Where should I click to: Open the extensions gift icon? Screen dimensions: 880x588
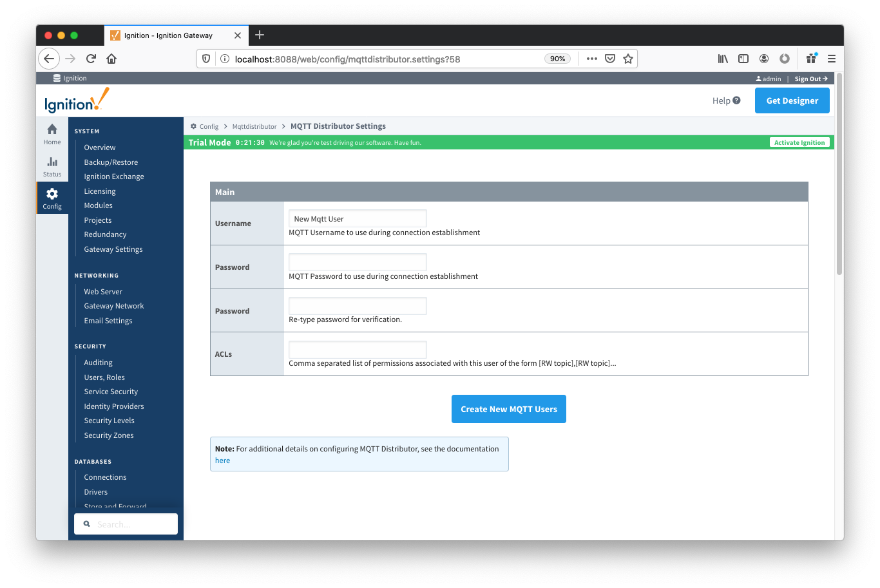(x=811, y=59)
